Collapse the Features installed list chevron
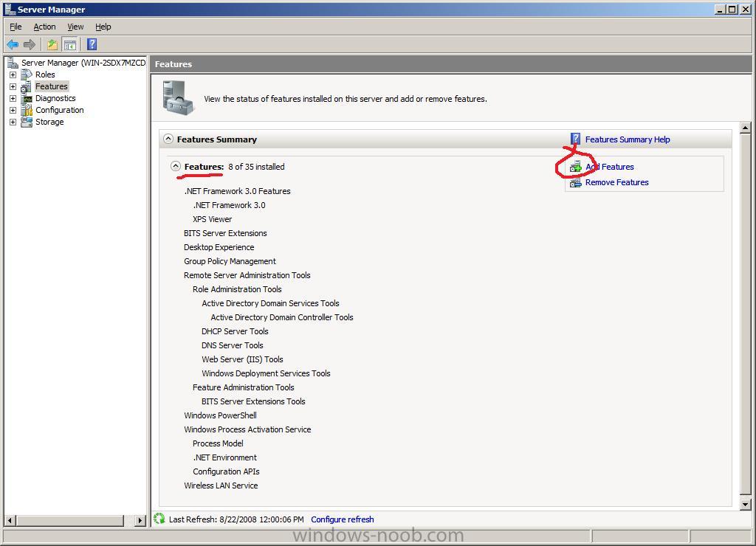756x546 pixels. [176, 167]
